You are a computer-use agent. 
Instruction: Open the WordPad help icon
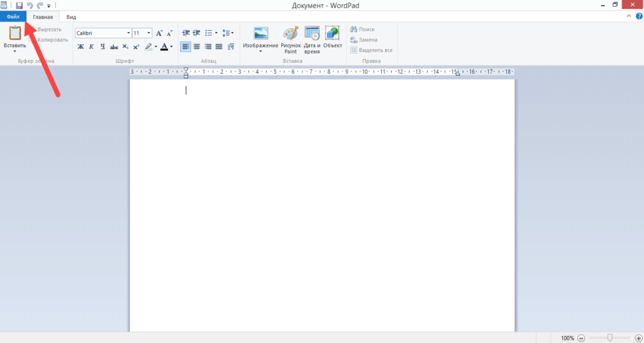coord(639,16)
